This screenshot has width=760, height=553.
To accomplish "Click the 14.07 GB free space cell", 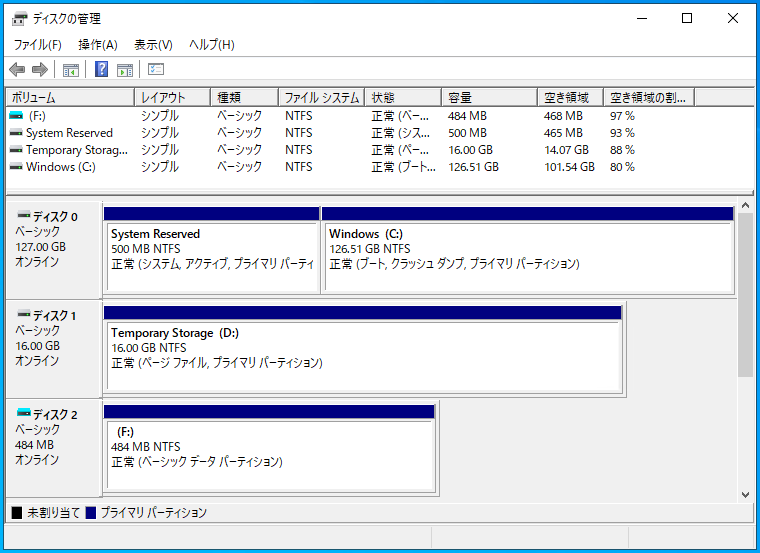I will (566, 150).
